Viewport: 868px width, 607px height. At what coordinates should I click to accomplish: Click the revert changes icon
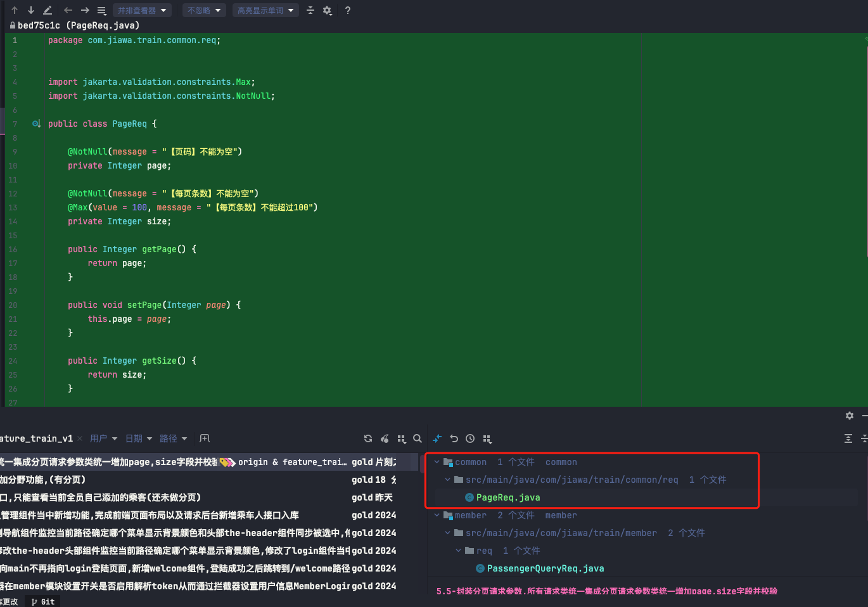454,438
